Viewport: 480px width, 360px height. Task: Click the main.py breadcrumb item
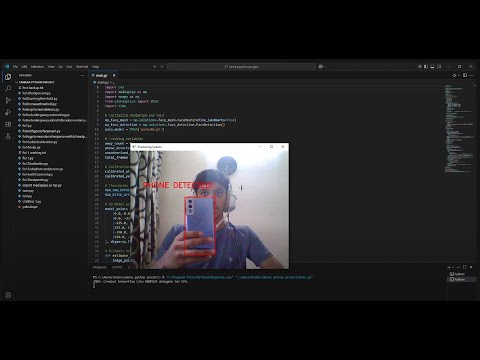coord(102,82)
